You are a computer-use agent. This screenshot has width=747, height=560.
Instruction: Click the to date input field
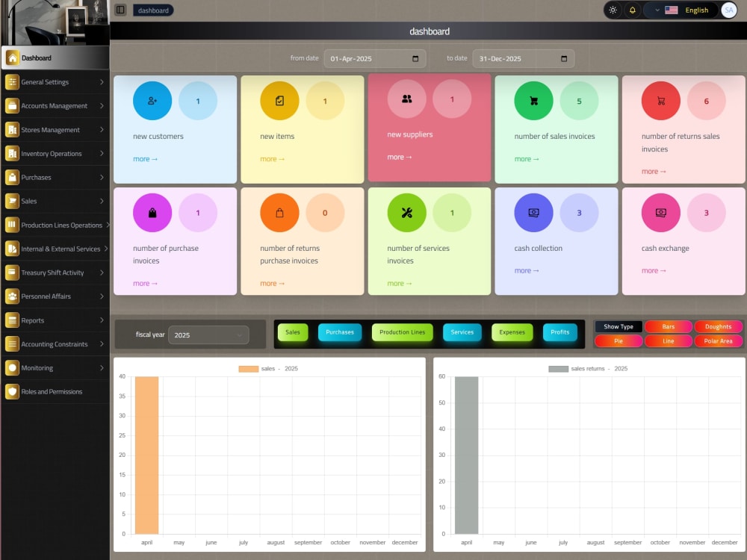tap(524, 58)
